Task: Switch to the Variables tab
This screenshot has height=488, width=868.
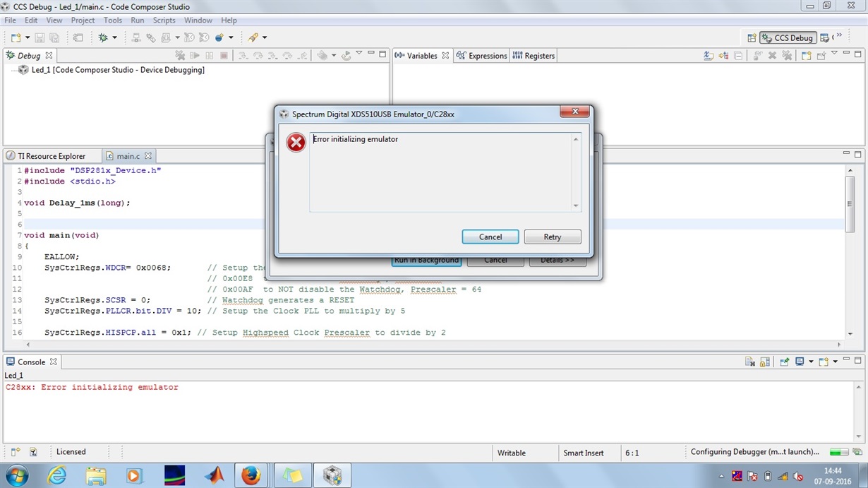Action: 421,56
